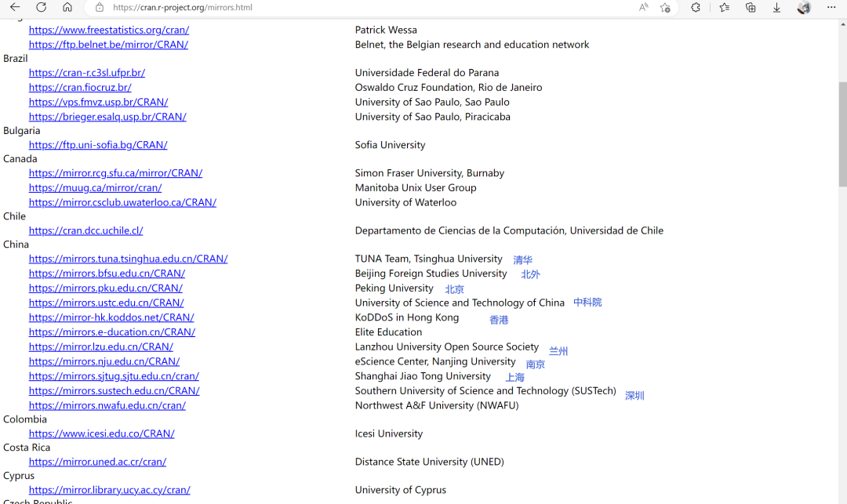Open the mirror-hk.koddos.net CRAN link
The height and width of the screenshot is (504, 847).
(x=111, y=317)
